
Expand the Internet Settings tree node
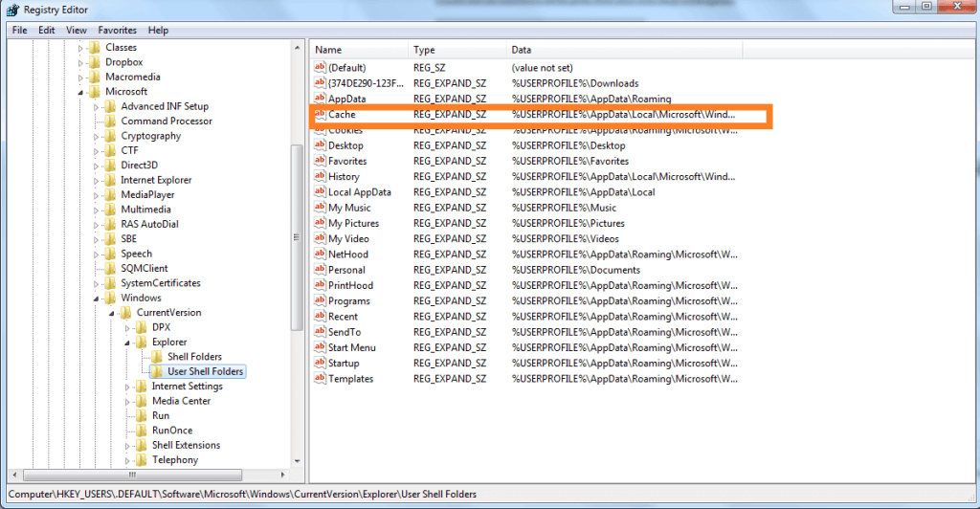tap(127, 387)
